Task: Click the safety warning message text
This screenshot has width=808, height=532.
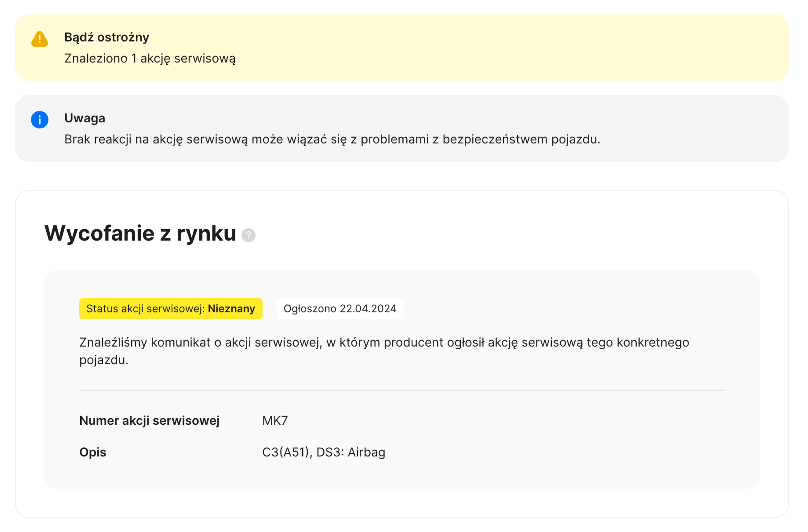Action: [x=332, y=140]
